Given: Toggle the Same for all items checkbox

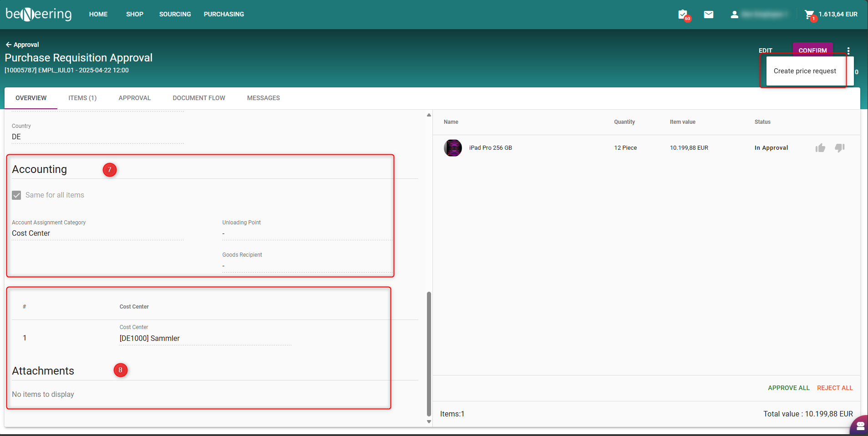Looking at the screenshot, I should (17, 195).
